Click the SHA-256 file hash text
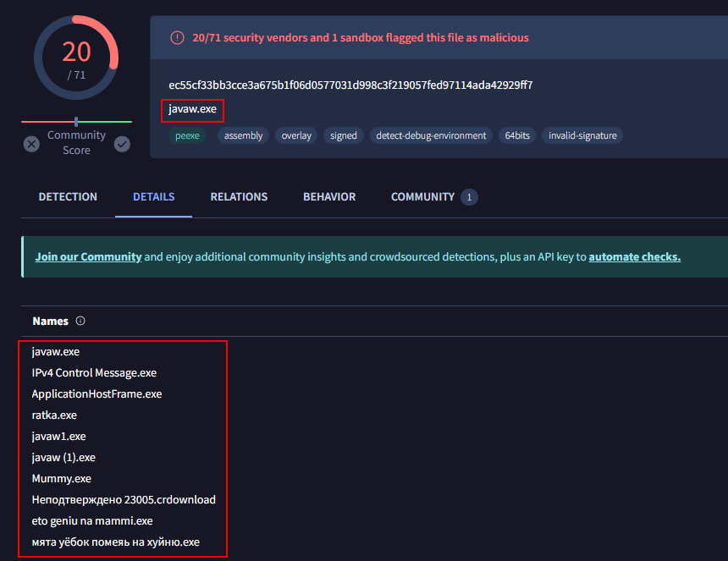 click(350, 85)
